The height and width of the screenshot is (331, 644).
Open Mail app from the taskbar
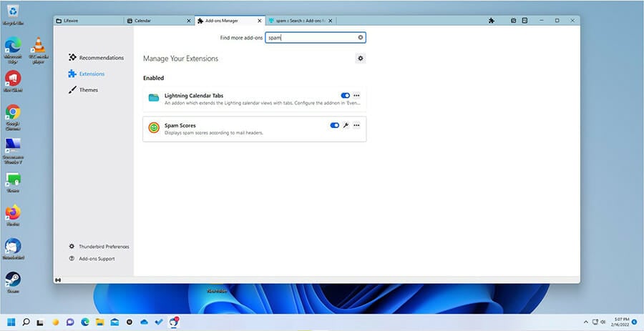114,322
